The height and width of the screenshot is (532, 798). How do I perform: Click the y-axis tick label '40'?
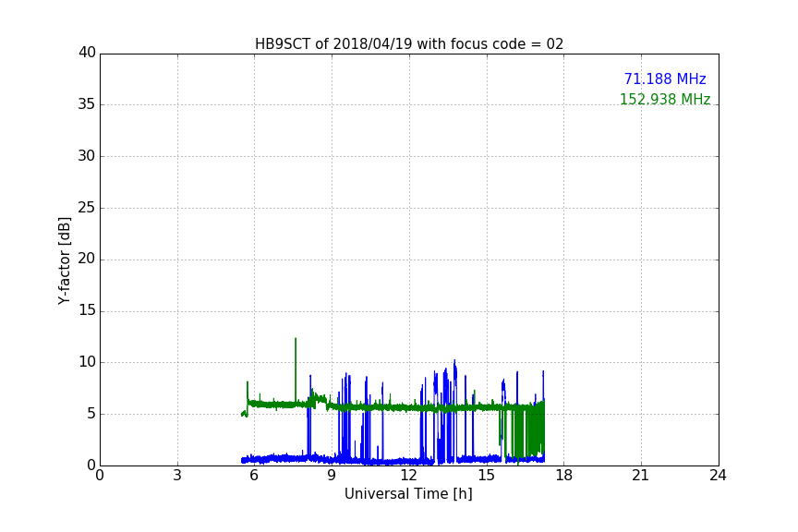[87, 53]
